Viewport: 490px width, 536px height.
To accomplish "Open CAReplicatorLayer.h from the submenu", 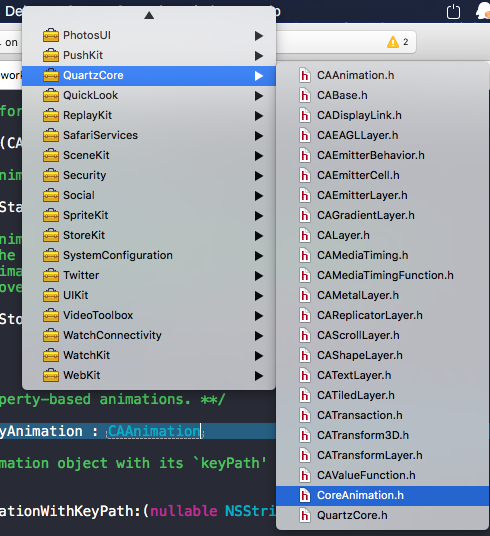I will (382, 316).
